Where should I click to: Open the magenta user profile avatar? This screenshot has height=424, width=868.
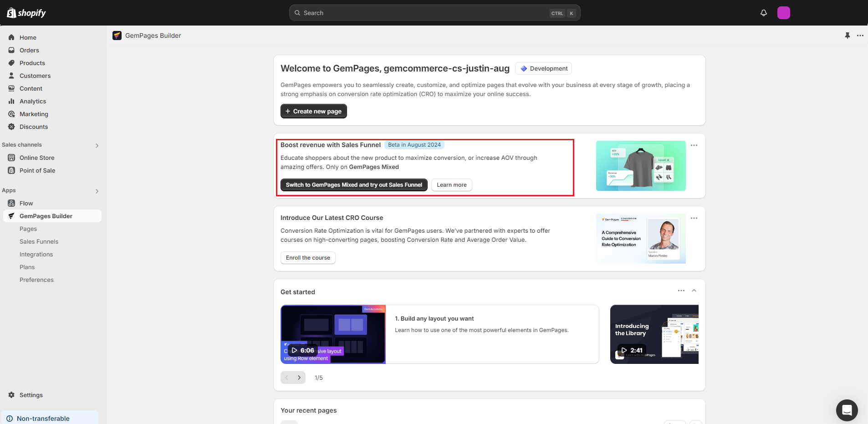tap(783, 13)
